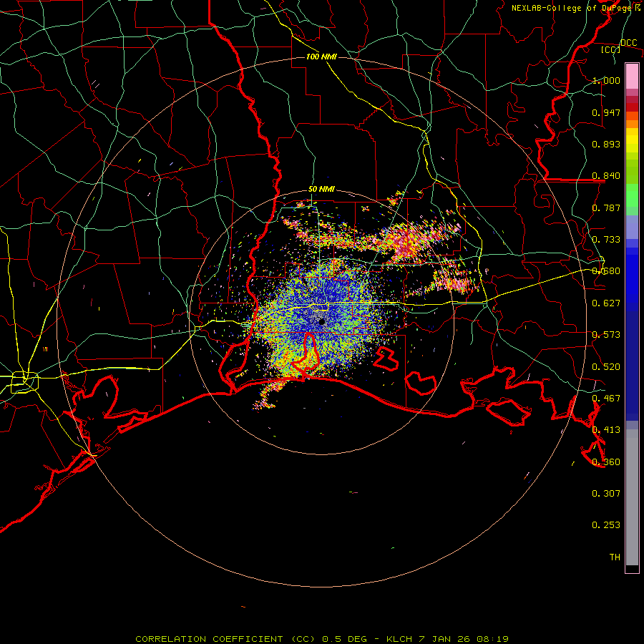
Task: Click the [CC] legend unit label
Action: (611, 49)
